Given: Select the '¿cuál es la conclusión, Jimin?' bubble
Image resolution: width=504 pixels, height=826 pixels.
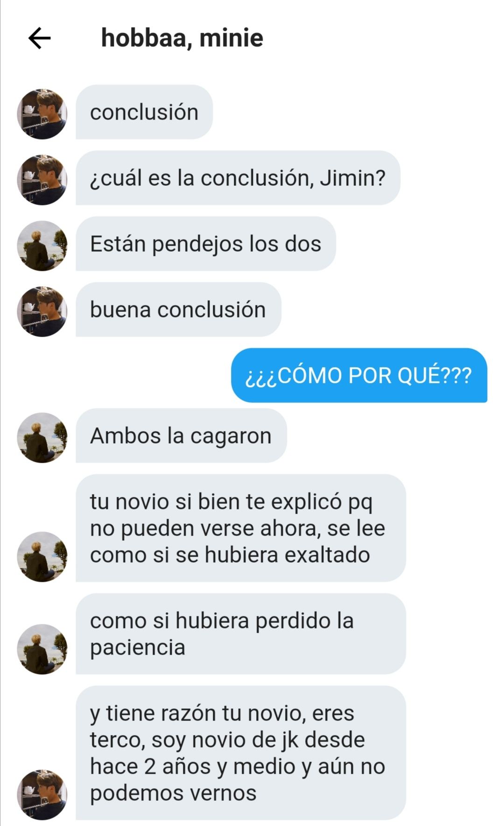Looking at the screenshot, I should point(238,178).
